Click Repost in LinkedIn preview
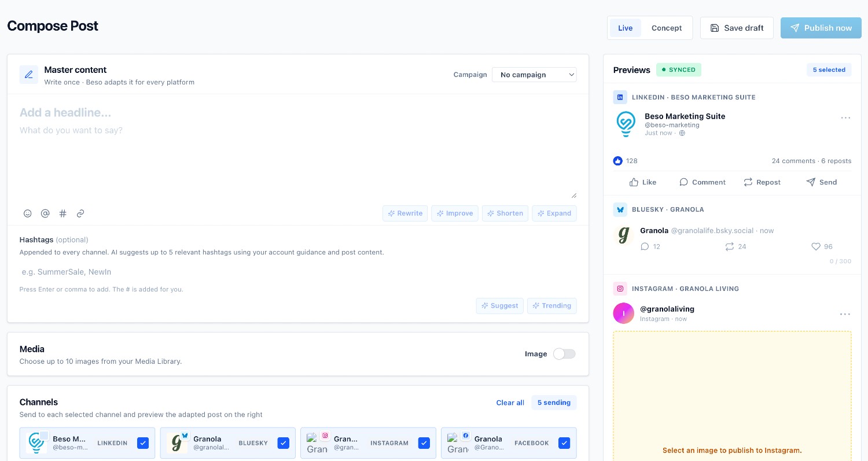The image size is (868, 461). pos(762,182)
